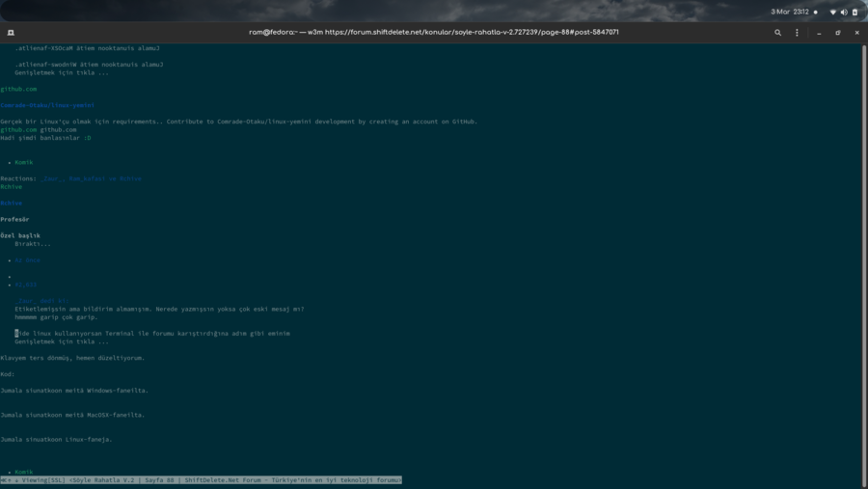The image size is (868, 489).
Task: Click the line 'Jumala sinuatkoon Linux-faneja.'
Action: pos(56,439)
